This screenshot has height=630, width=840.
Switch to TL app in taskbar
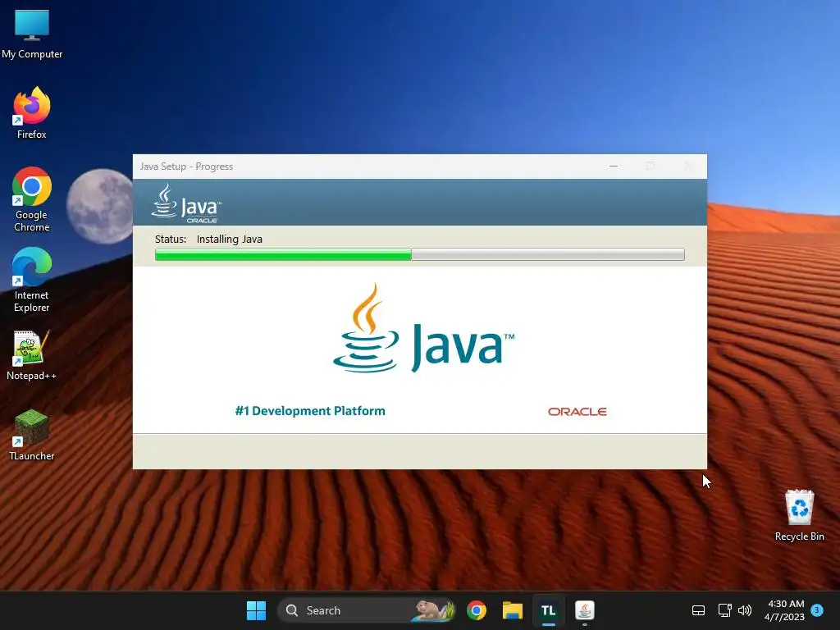coord(548,610)
